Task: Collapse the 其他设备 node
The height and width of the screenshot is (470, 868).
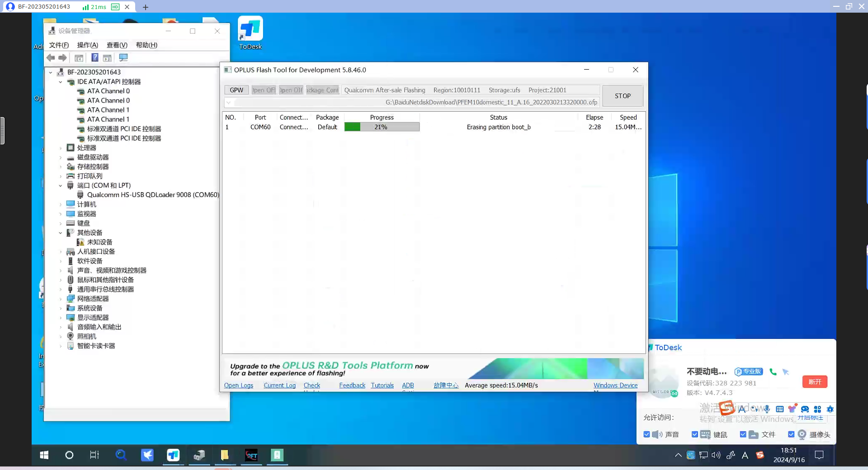Action: click(x=61, y=233)
